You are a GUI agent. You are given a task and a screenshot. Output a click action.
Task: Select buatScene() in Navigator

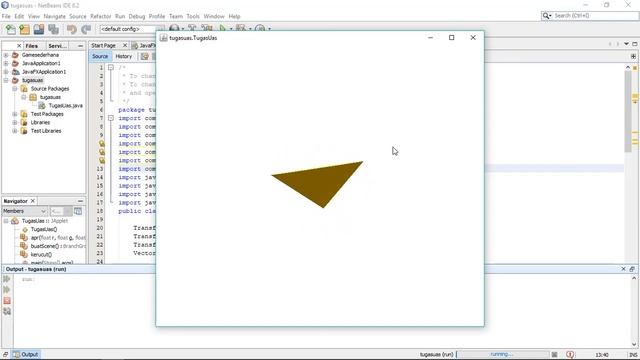coord(58,246)
